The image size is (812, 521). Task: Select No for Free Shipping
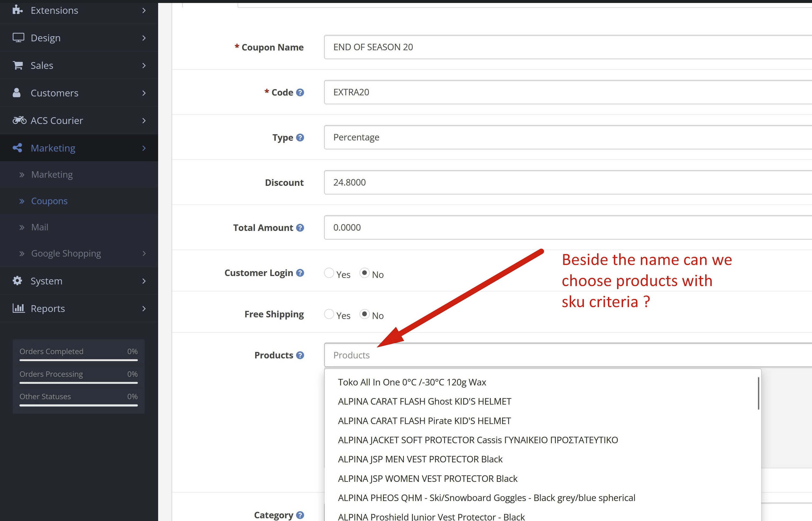tap(364, 314)
